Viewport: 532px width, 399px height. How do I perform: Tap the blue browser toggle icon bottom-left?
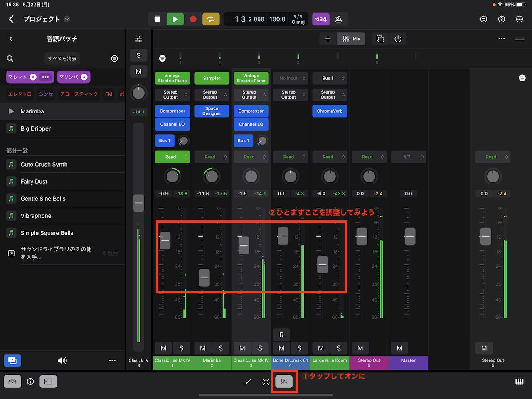tap(12, 360)
